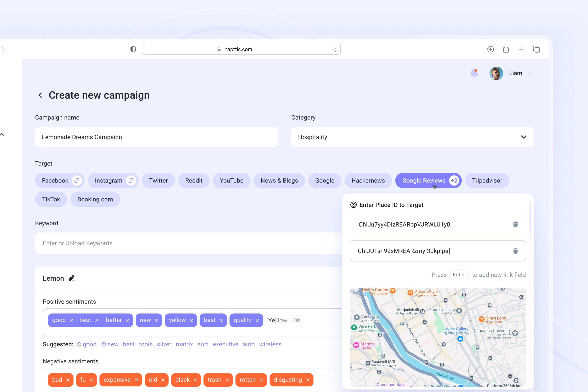
Task: Click the browser share icon
Action: (x=506, y=49)
